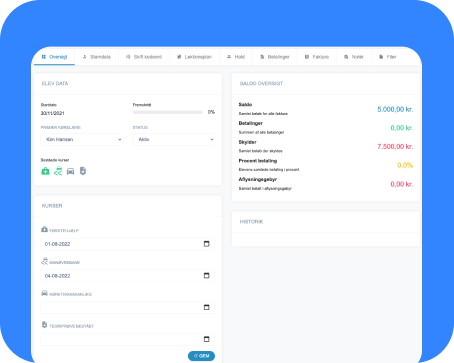
Task: Open calendar picker for Teoriprøve bestået date
Action: click(207, 339)
